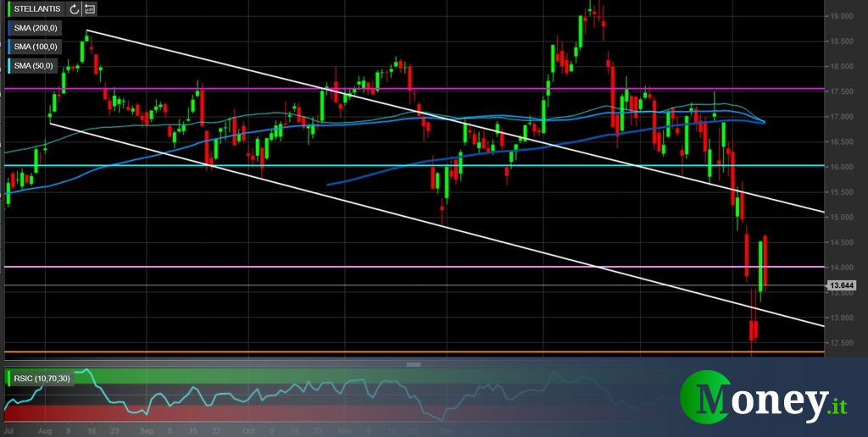Click the 15.500 price axis label
This screenshot has height=437, width=868.
841,192
